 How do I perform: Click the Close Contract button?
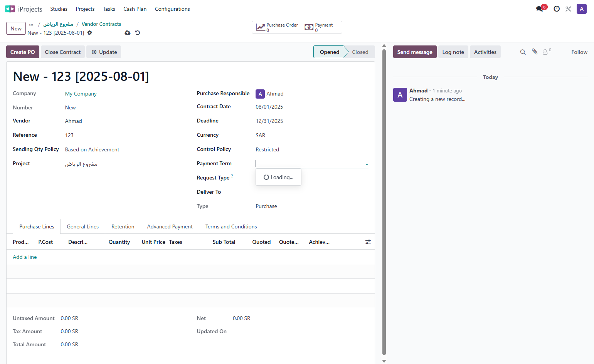tap(63, 52)
